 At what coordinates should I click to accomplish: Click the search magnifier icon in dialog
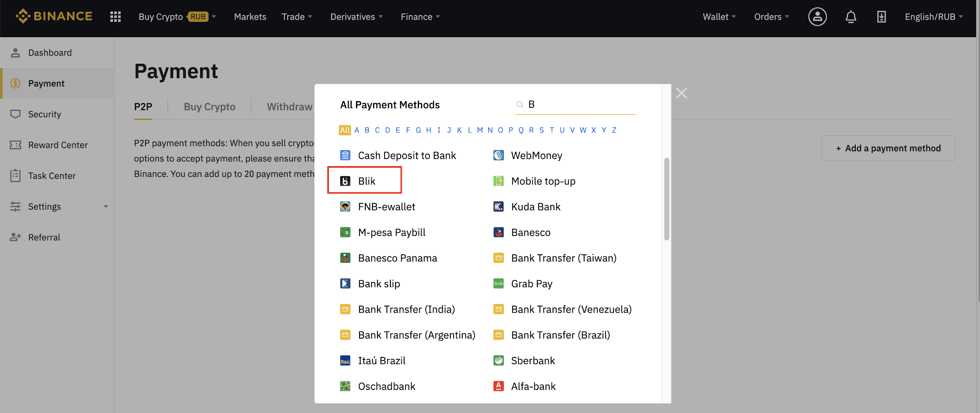point(520,105)
